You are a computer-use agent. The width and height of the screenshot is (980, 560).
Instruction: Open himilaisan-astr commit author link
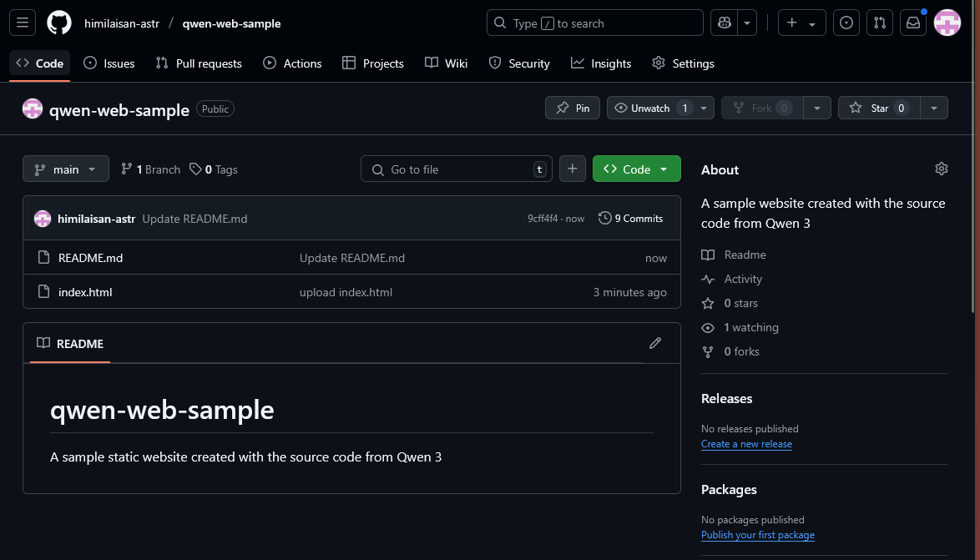point(96,219)
